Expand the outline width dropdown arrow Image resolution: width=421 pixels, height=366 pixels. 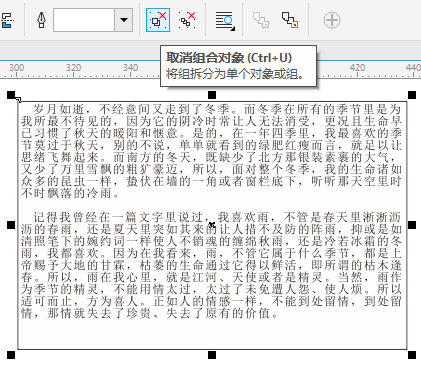[x=124, y=20]
